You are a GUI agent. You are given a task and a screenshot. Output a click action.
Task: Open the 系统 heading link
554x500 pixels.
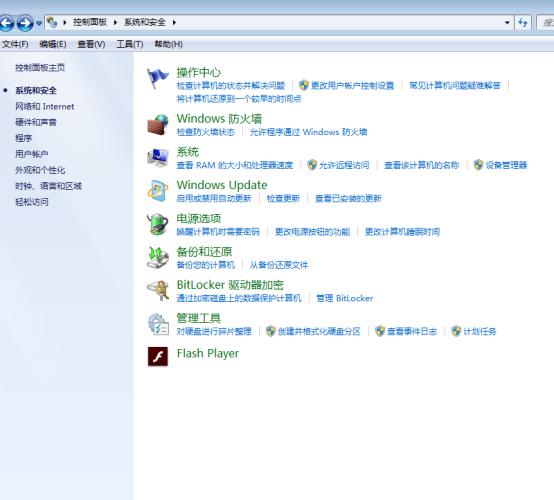pyautogui.click(x=188, y=152)
